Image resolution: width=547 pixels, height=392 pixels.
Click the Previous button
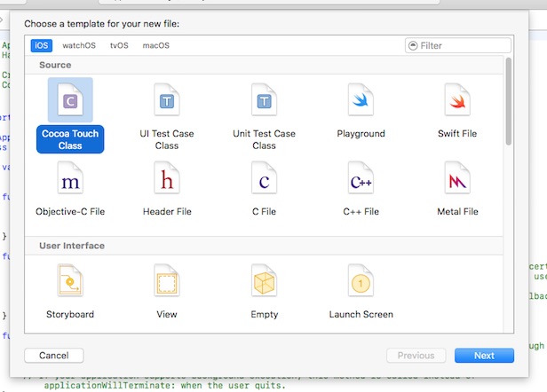[x=416, y=356]
